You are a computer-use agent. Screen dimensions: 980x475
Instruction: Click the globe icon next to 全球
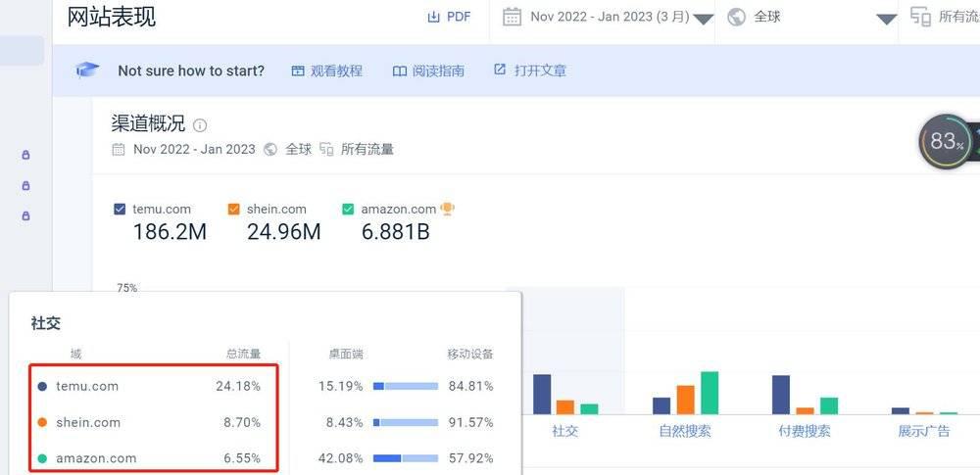pyautogui.click(x=737, y=17)
